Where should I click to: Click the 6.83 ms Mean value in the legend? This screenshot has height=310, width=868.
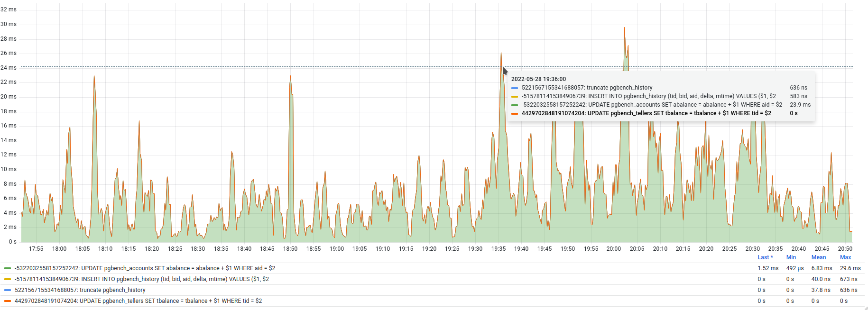click(822, 268)
